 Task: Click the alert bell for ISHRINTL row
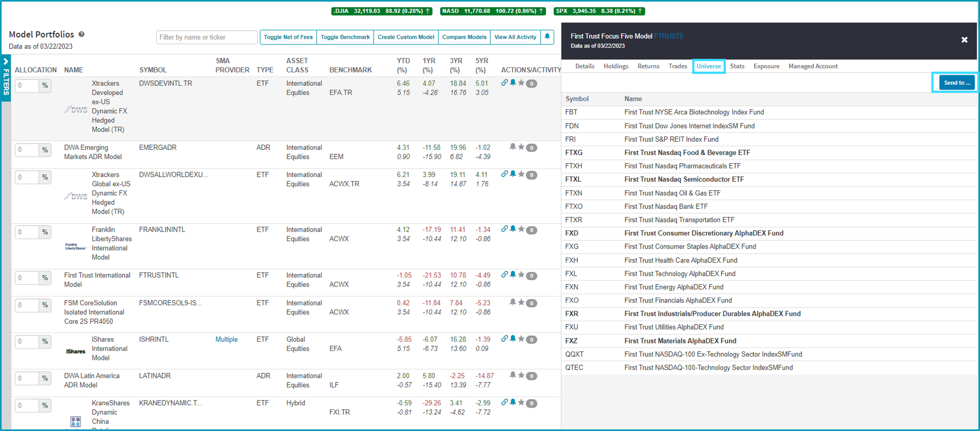[x=513, y=339]
